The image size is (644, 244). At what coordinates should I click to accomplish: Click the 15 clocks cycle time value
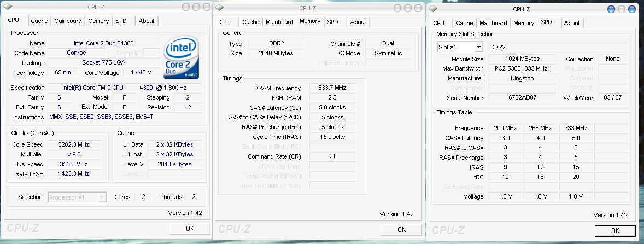332,137
